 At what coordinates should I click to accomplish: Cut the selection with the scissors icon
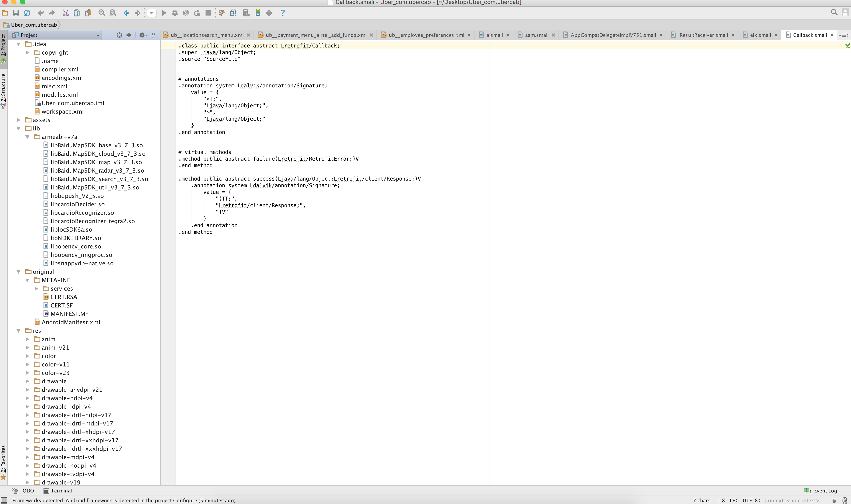click(x=65, y=13)
